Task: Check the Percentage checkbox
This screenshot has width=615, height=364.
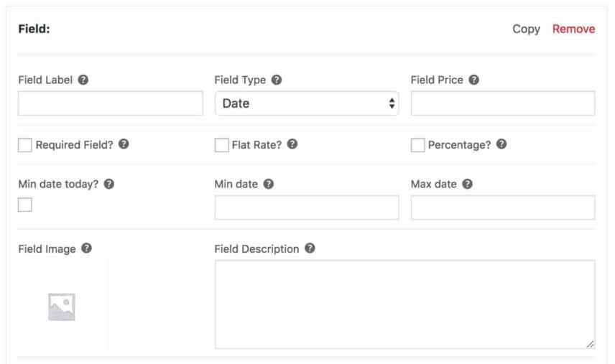Action: [x=417, y=145]
